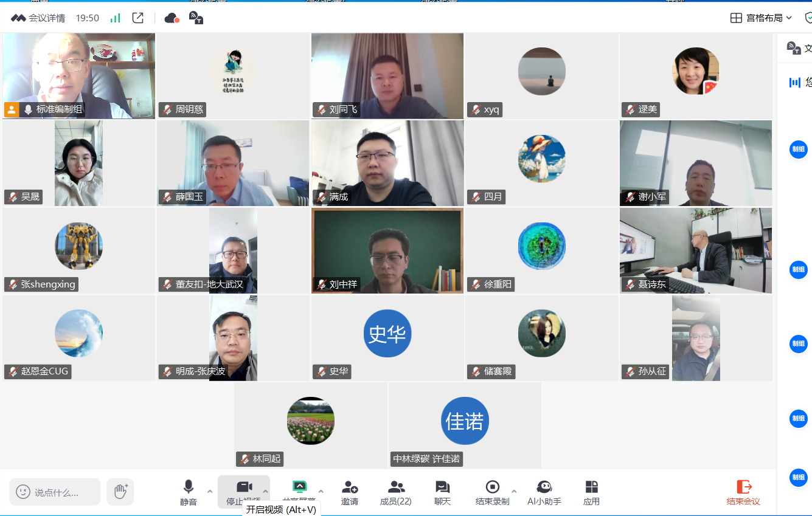Select 刘中祥's video tile
The width and height of the screenshot is (812, 516).
pyautogui.click(x=387, y=250)
